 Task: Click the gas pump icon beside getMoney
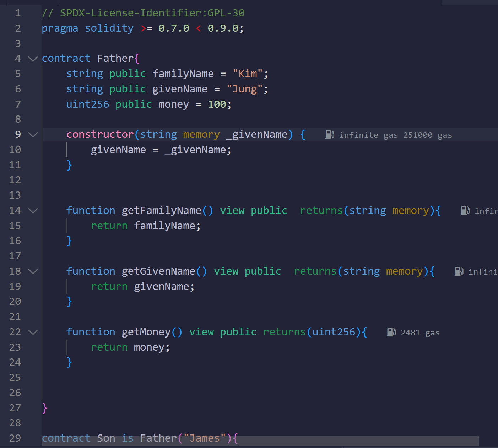tap(391, 332)
